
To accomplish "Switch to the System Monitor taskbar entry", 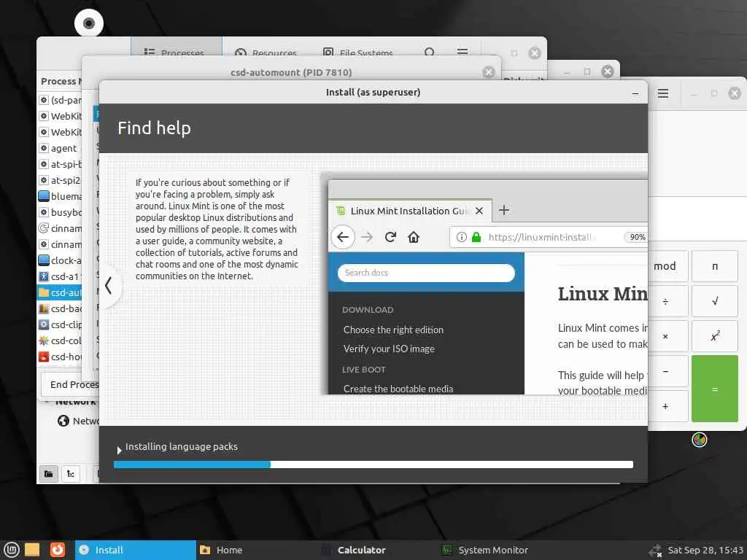I will coord(498,550).
